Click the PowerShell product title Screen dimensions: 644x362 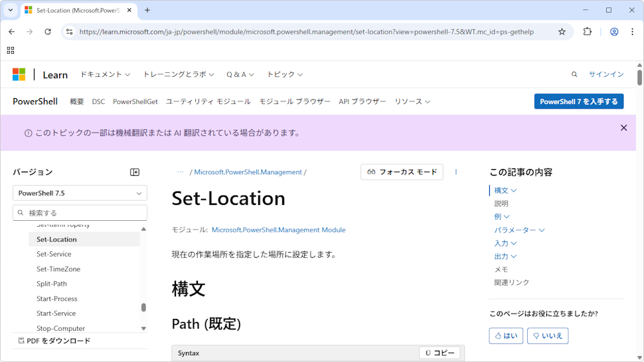click(x=35, y=101)
